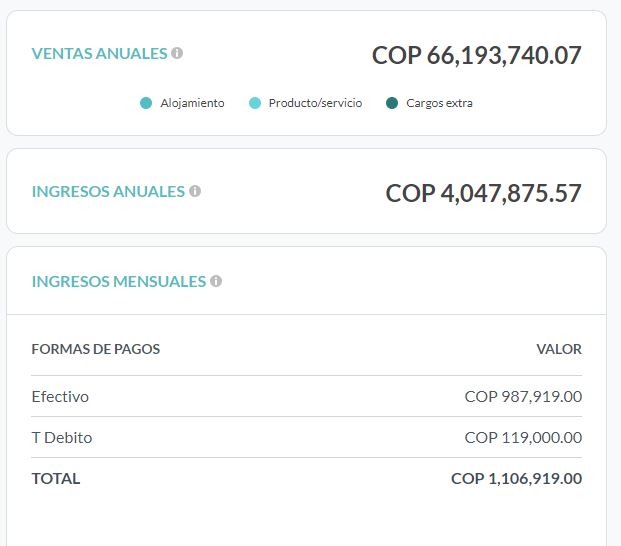Click the Cargos extra legend label
The width and height of the screenshot is (621, 546).
pyautogui.click(x=439, y=103)
